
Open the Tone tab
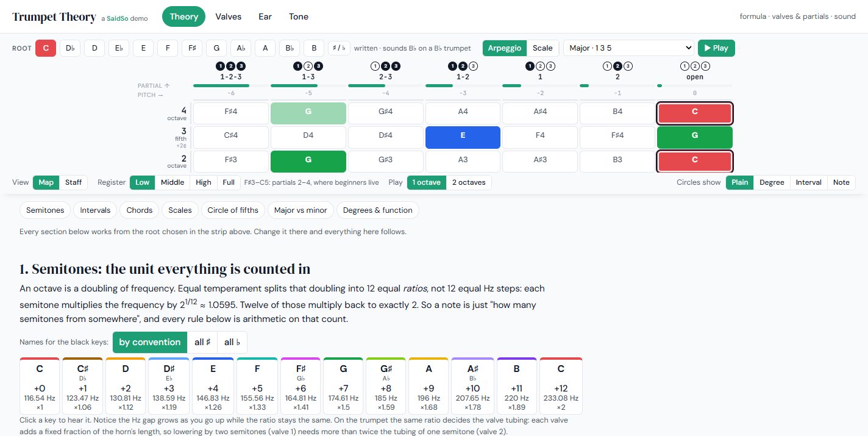(x=299, y=16)
